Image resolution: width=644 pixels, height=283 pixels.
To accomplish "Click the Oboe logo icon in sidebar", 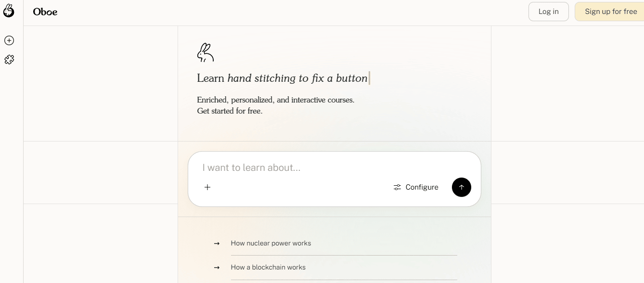I will (9, 11).
